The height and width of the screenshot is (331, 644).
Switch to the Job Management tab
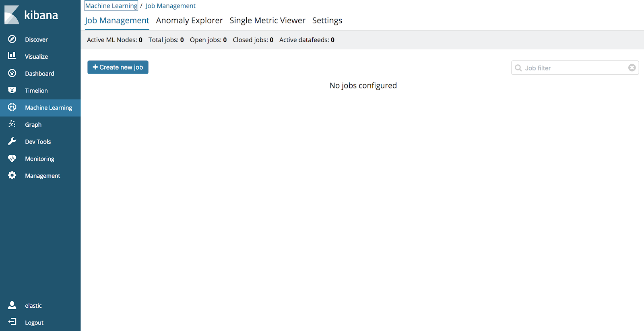117,21
